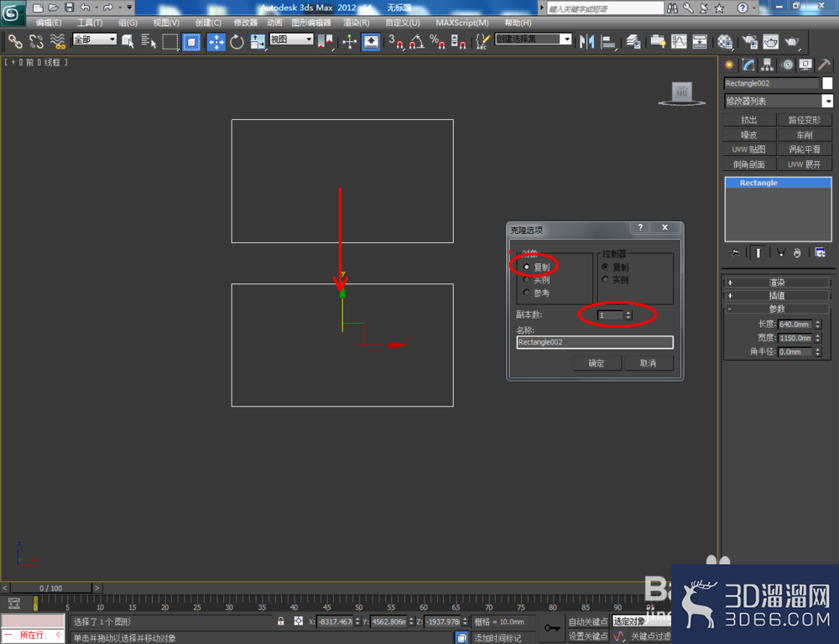Click Bind to Space Warp icon

point(57,41)
